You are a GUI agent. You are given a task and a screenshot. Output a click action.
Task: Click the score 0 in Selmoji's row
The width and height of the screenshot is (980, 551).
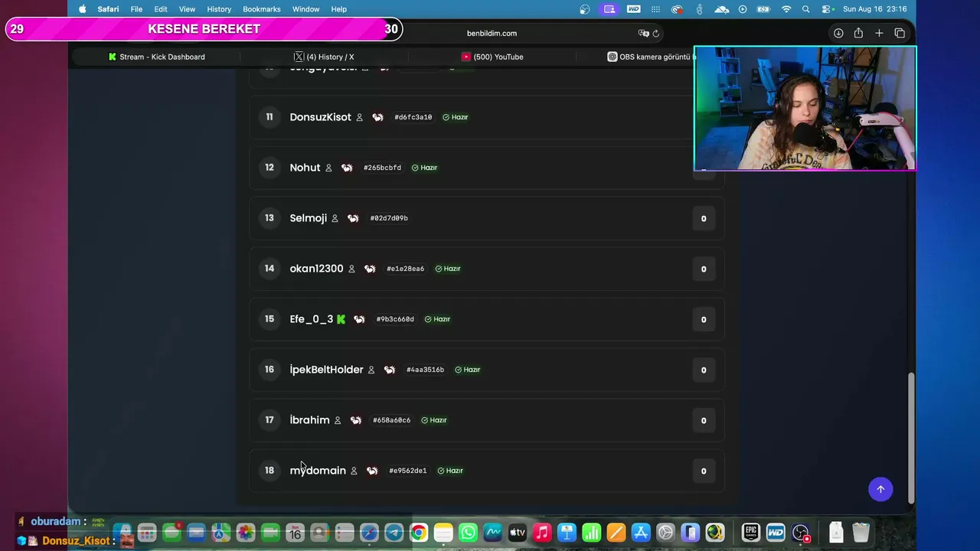(704, 219)
